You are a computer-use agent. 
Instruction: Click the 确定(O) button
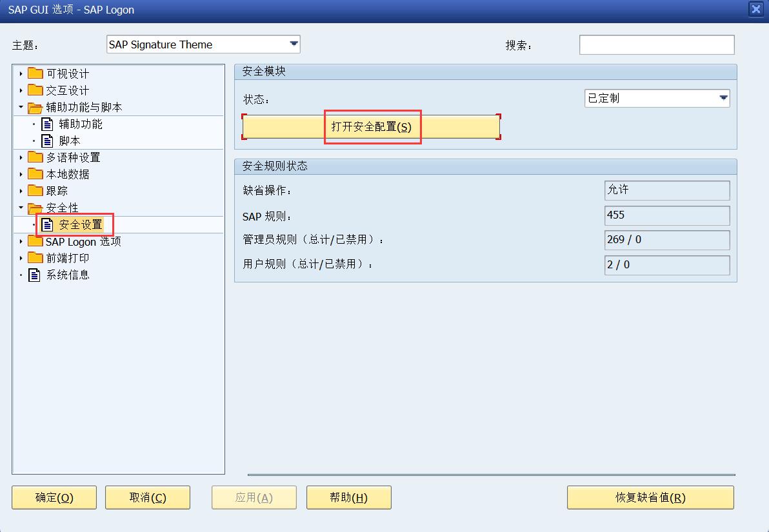click(54, 497)
